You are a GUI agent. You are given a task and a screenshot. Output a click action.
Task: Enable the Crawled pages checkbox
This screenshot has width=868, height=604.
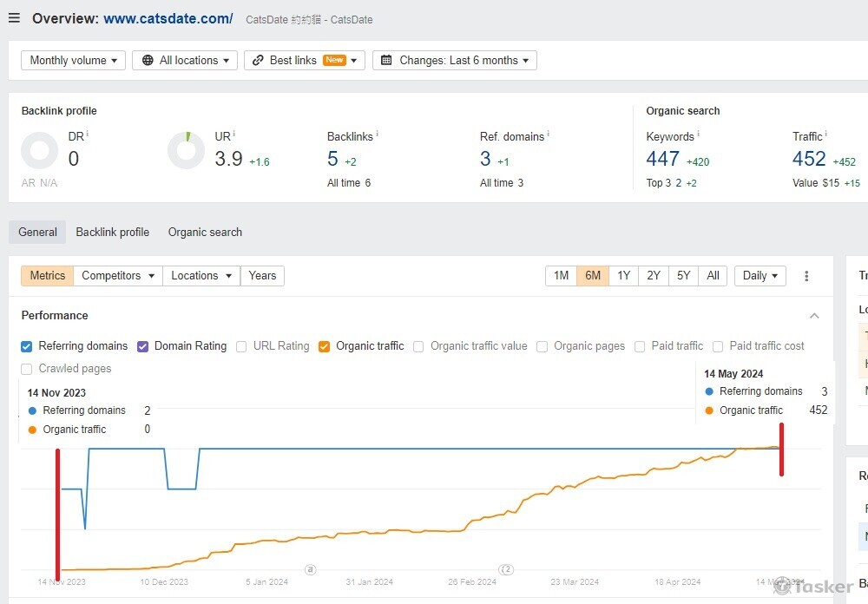click(x=27, y=369)
